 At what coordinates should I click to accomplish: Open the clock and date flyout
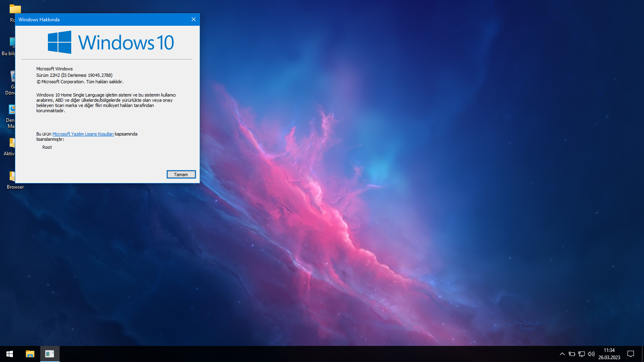pyautogui.click(x=609, y=354)
